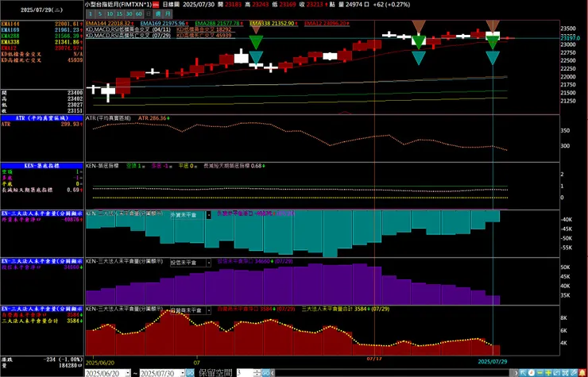Open the clock time-settings icon
Screen dimensions: 588x377
(x=532, y=373)
